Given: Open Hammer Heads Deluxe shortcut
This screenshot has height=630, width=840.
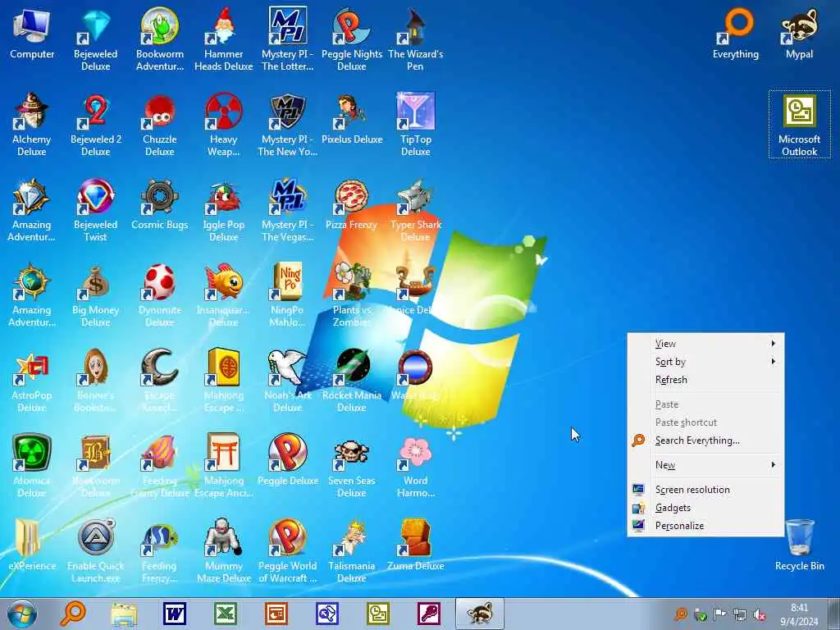Looking at the screenshot, I should [x=223, y=39].
